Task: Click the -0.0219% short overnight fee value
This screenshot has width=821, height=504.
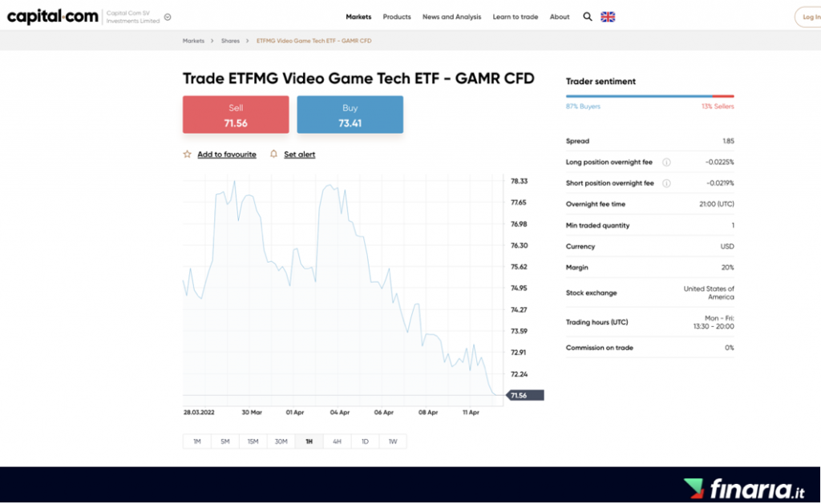Action: point(720,183)
